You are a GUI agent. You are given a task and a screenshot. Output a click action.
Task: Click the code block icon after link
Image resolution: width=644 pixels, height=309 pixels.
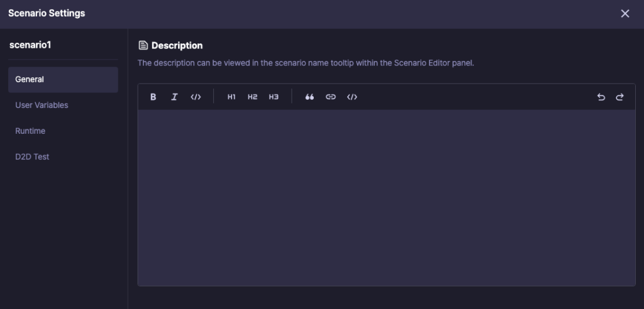coord(352,97)
